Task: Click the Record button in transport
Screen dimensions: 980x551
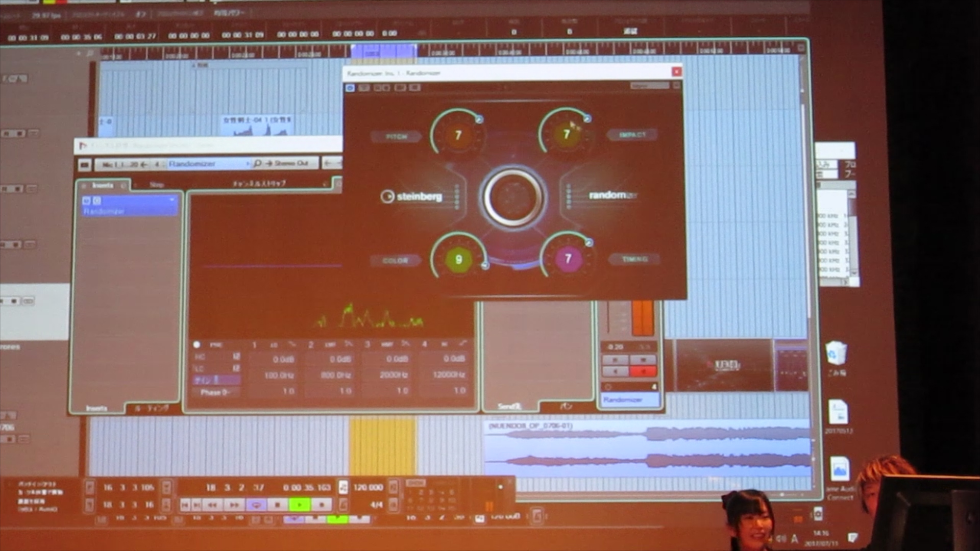Action: pyautogui.click(x=322, y=505)
